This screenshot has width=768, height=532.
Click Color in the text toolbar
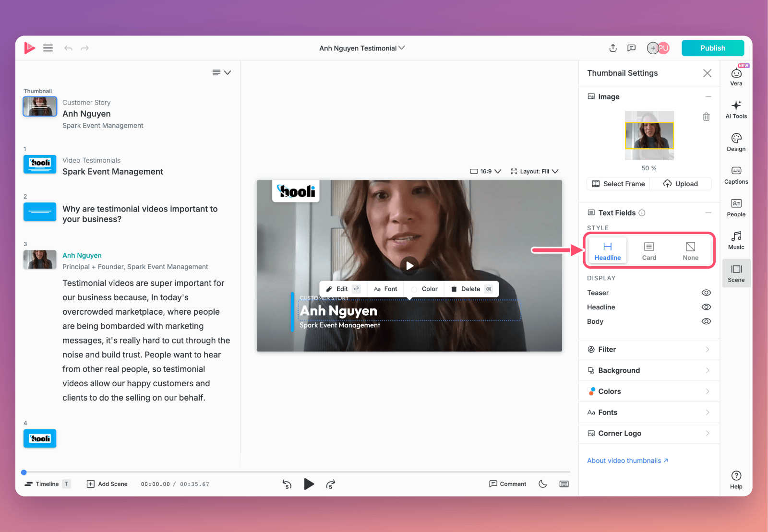[424, 289]
